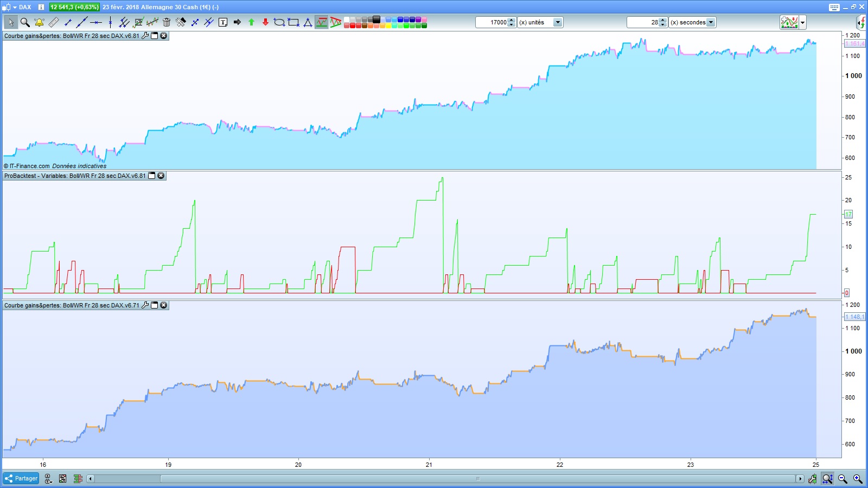Select the green up arrow tool
This screenshot has width=868, height=488.
coord(251,22)
